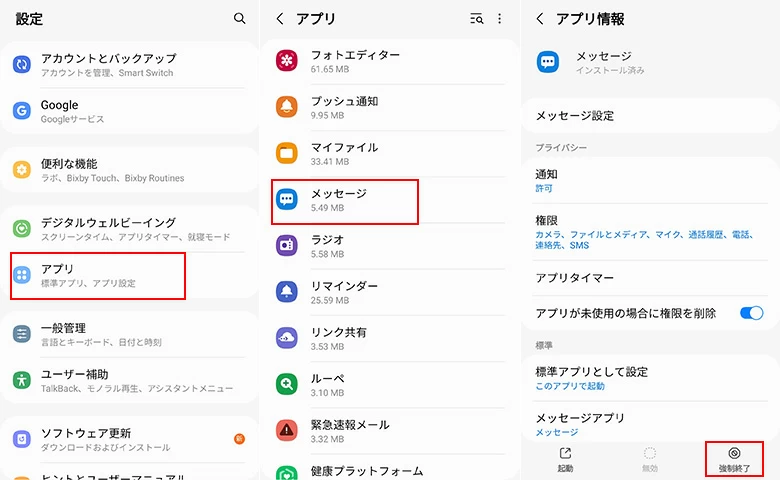This screenshot has height=480, width=780.
Task: Select フォトエディター 61.65 MB
Action: pos(390,61)
